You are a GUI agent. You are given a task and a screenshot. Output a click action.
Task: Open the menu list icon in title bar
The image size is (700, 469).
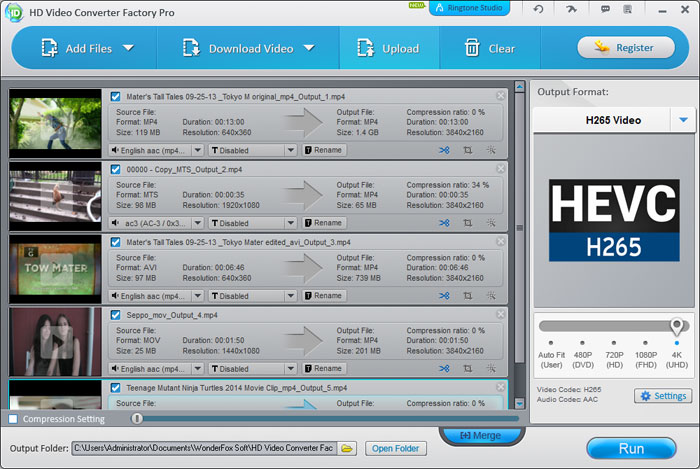(x=628, y=9)
